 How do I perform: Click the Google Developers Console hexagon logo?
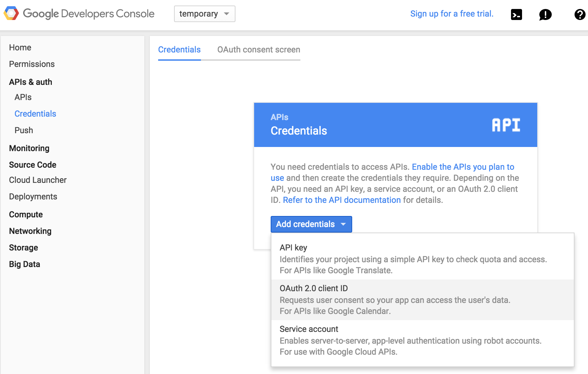[11, 13]
